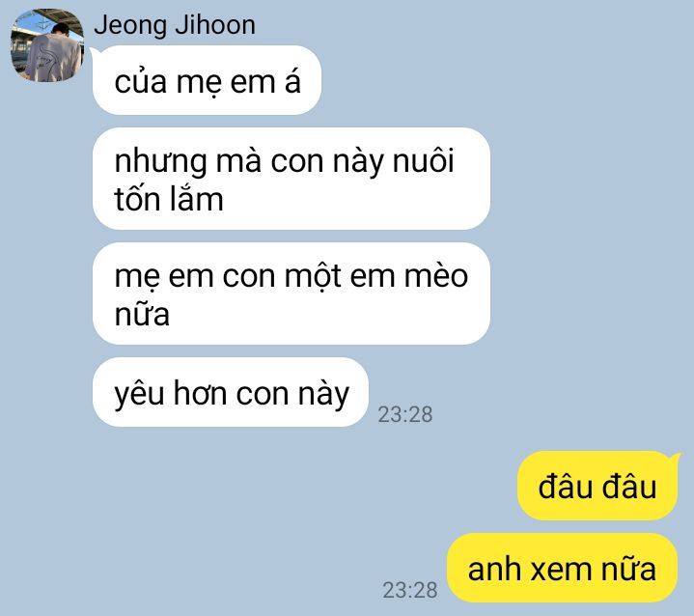Click the word "nhưng" in second bubble
Image resolution: width=694 pixels, height=616 pixels.
(160, 162)
